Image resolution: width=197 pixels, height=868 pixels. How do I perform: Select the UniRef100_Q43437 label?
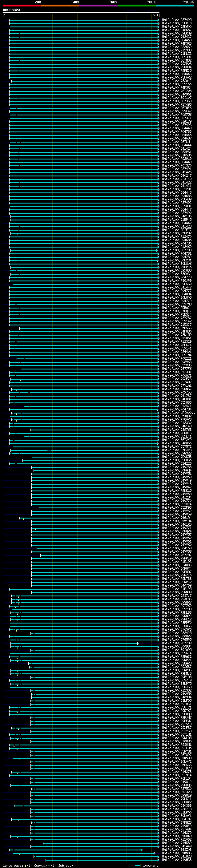(177, 37)
